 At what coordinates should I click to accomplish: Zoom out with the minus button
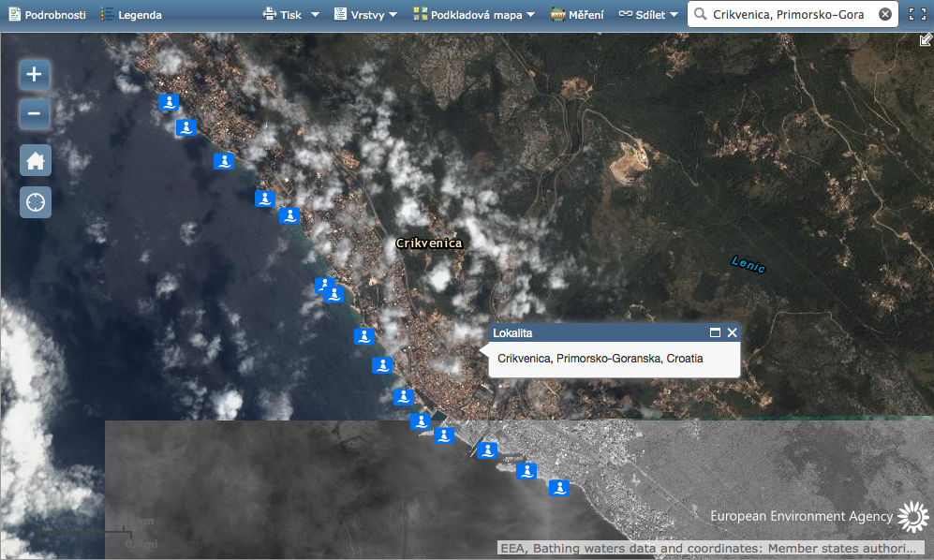35,114
